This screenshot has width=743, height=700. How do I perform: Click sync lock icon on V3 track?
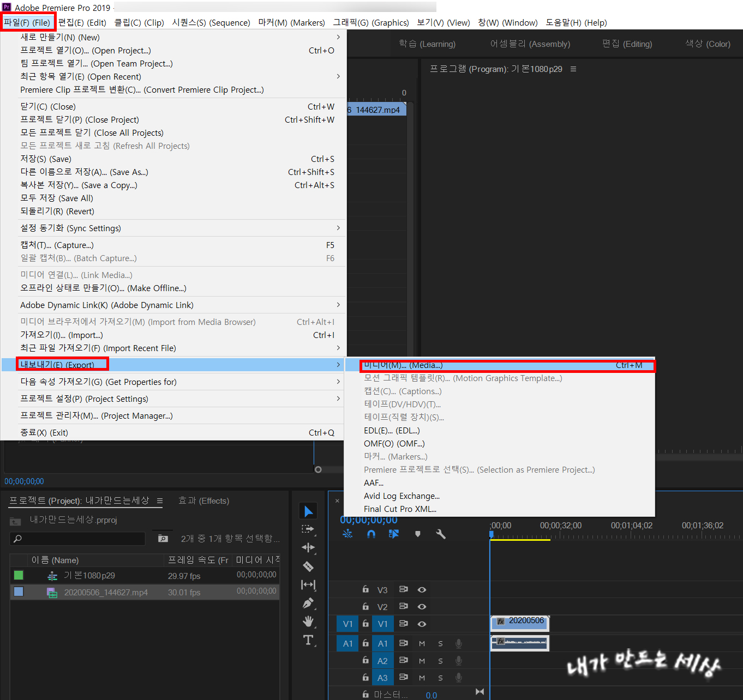(x=404, y=589)
